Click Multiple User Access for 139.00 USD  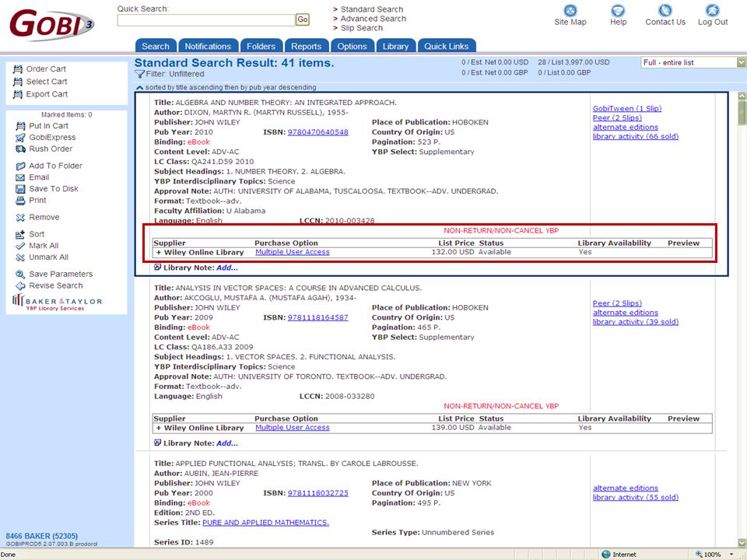coord(293,428)
